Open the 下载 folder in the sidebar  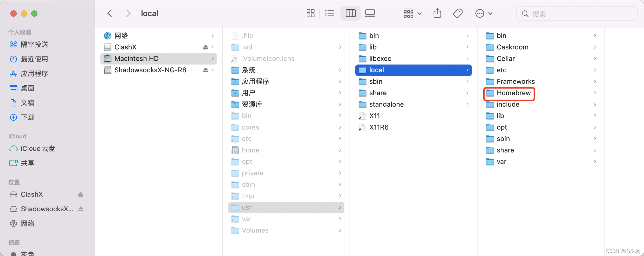(x=28, y=117)
